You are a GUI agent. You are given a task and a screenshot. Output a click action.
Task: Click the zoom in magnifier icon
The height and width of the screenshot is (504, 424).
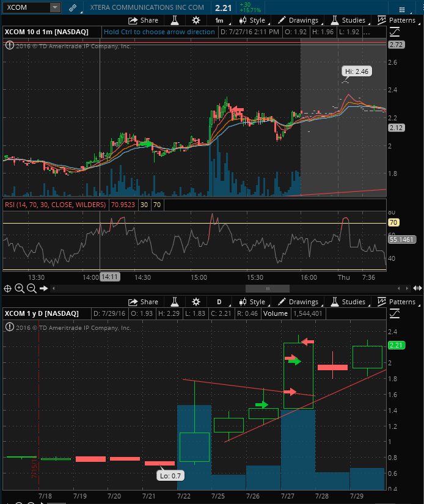[20, 288]
